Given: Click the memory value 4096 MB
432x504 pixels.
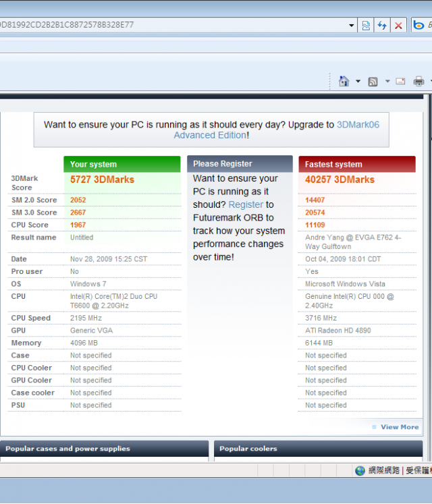Looking at the screenshot, I should coord(84,343).
